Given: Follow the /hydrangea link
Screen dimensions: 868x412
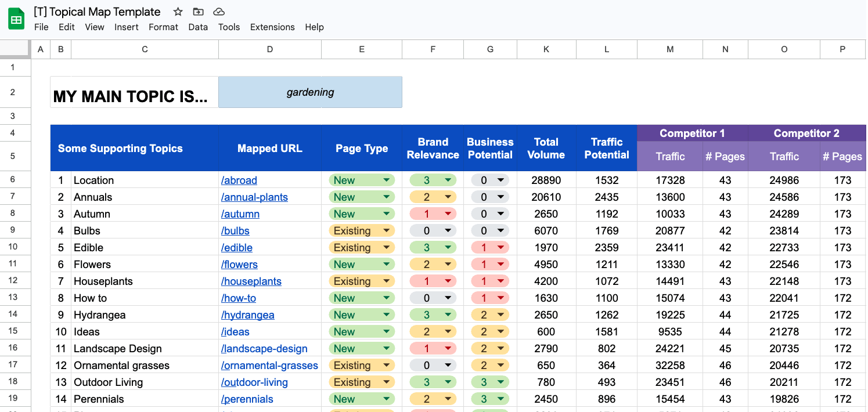Looking at the screenshot, I should tap(248, 315).
